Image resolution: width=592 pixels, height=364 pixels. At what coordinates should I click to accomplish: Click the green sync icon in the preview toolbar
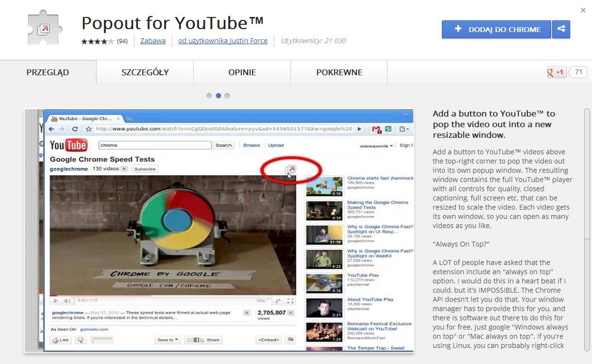pos(388,129)
